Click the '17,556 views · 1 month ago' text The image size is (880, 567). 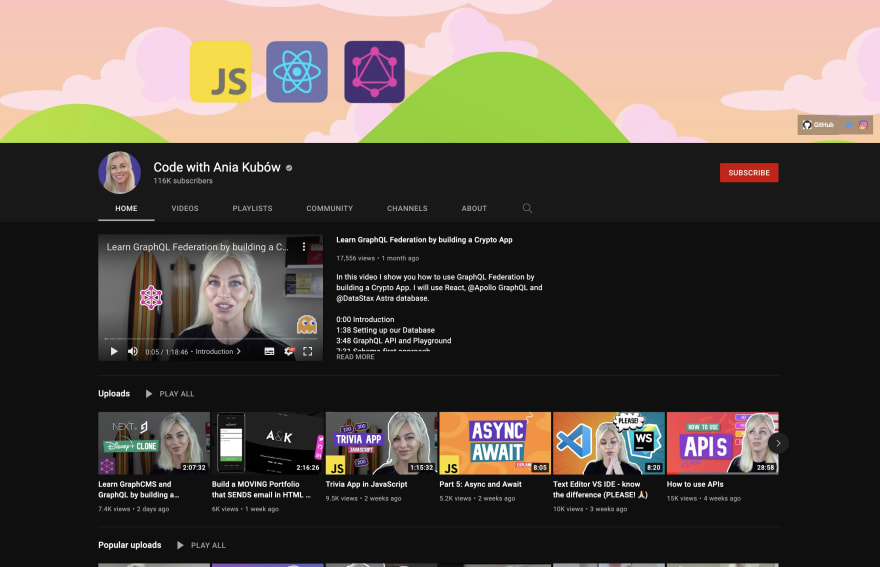coord(378,258)
